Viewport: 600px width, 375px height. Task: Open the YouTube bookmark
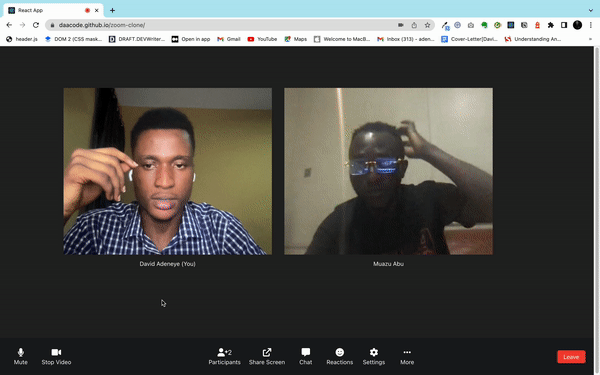[x=262, y=39]
